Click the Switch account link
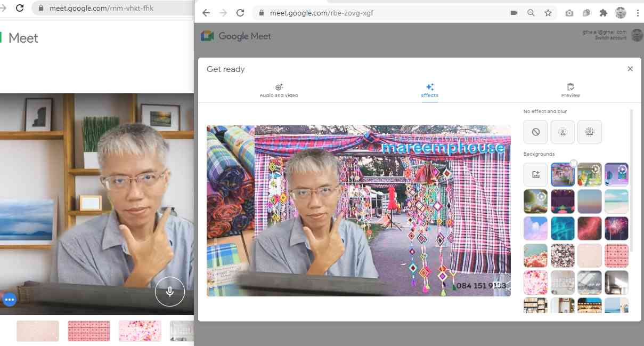Image resolution: width=644 pixels, height=346 pixels. coord(610,38)
